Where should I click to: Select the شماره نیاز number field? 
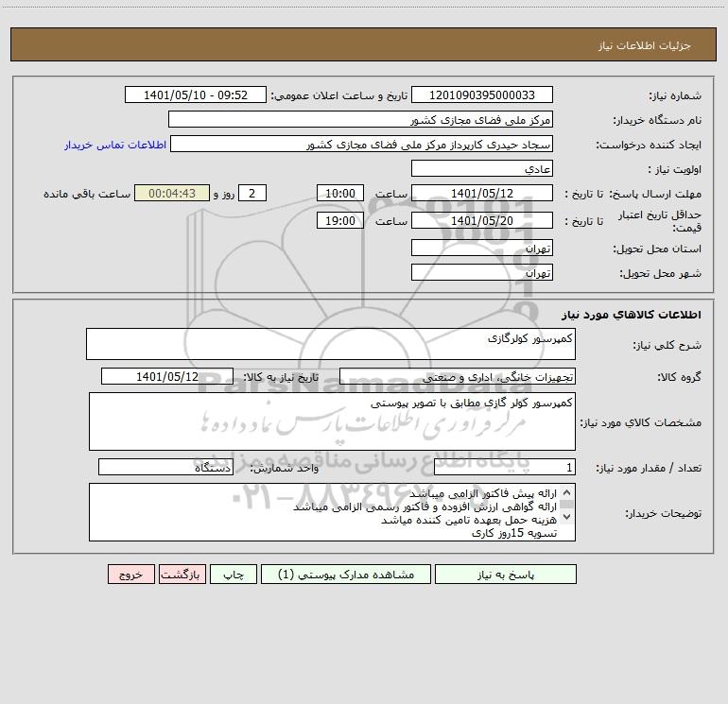tap(482, 94)
